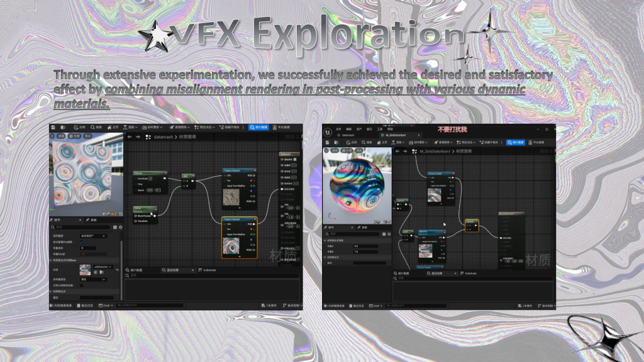Toggle the checked checkbox in left details panel
The height and width of the screenshot is (362, 644).
tap(82, 242)
